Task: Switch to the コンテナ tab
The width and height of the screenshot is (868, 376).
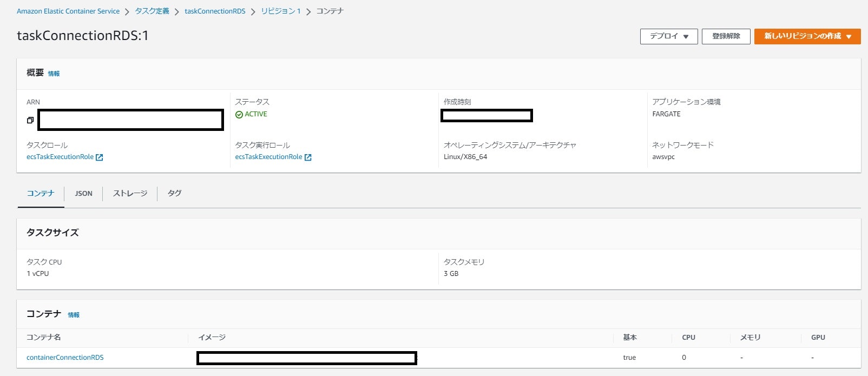Action: tap(41, 193)
